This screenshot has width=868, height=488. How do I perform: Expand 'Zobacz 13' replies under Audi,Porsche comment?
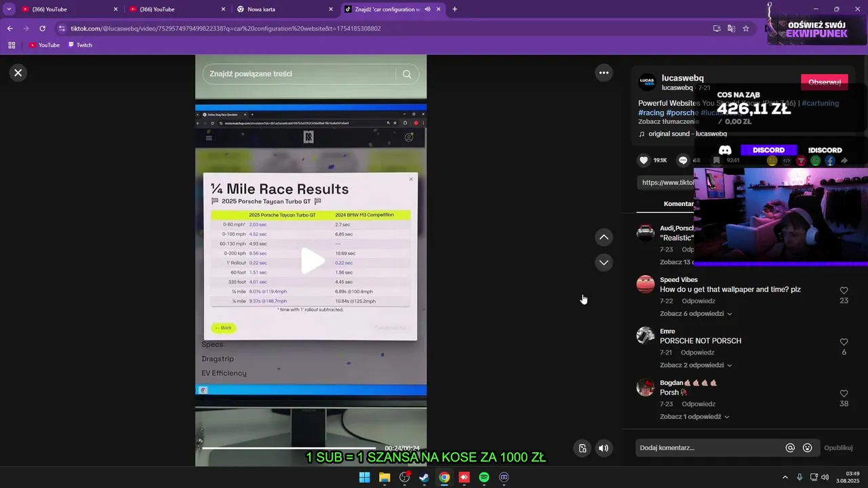(x=676, y=262)
